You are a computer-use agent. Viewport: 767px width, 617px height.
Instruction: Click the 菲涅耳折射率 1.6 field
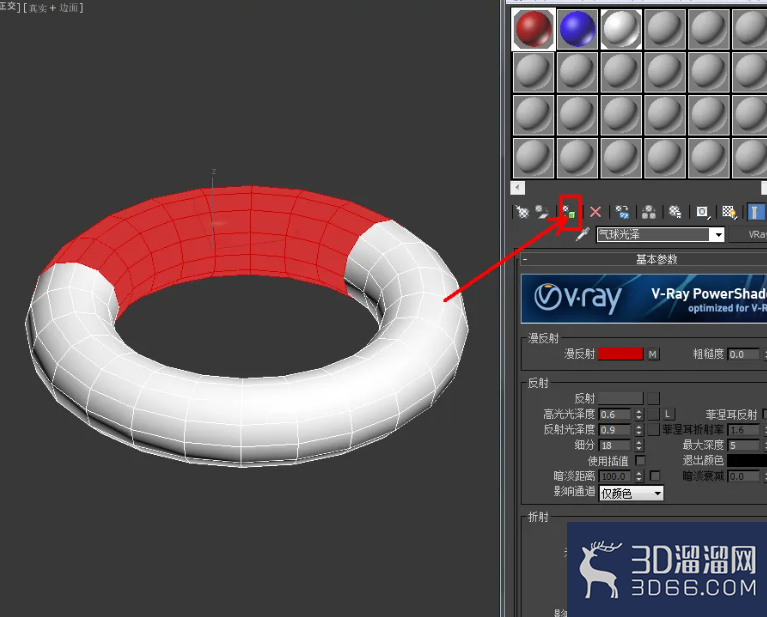(x=744, y=430)
